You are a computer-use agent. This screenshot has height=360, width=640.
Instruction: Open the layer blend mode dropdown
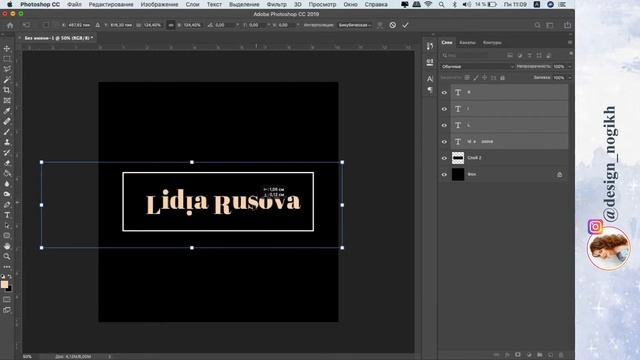tap(477, 67)
